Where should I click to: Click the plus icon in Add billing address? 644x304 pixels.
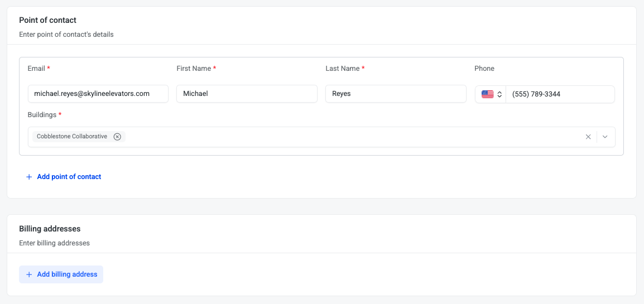coord(29,274)
